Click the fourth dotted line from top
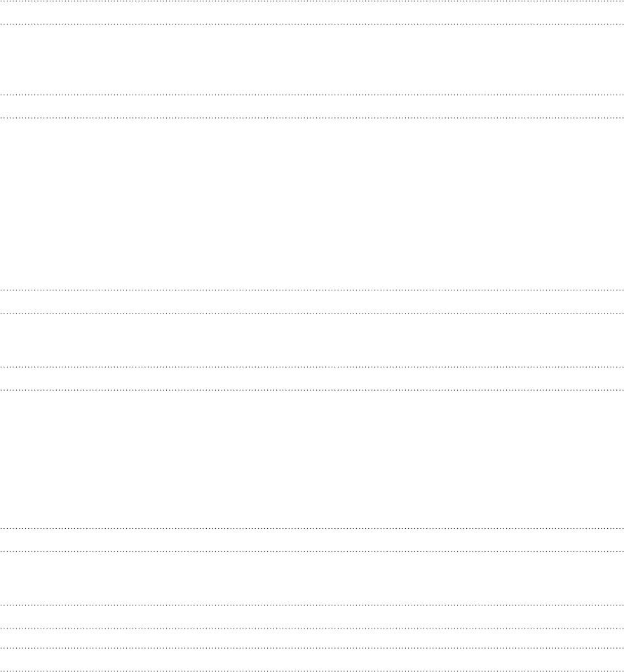Image resolution: width=624 pixels, height=672 pixels. click(x=312, y=117)
